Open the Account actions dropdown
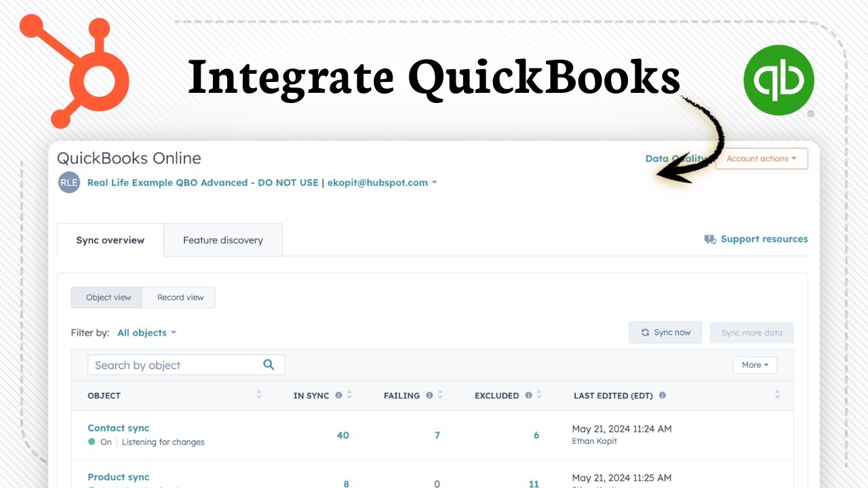868x488 pixels. (762, 159)
